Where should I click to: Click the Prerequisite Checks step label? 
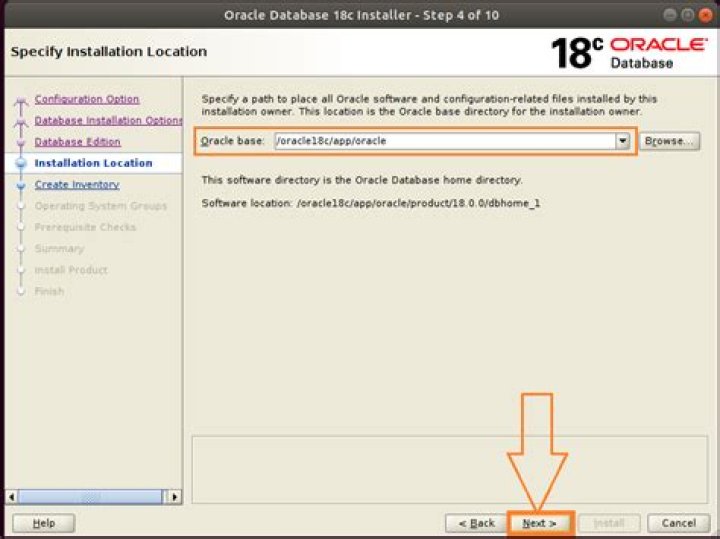click(x=85, y=227)
